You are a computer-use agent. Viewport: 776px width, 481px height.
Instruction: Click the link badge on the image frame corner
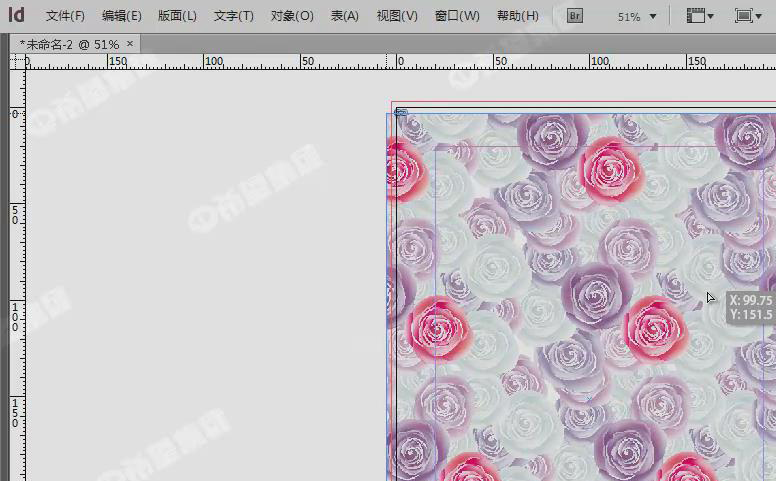(x=401, y=112)
